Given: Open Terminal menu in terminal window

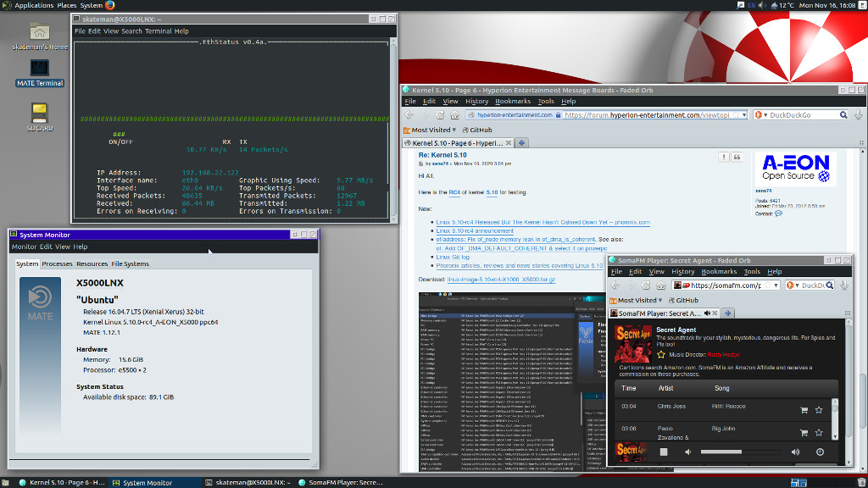Looking at the screenshot, I should click(159, 31).
